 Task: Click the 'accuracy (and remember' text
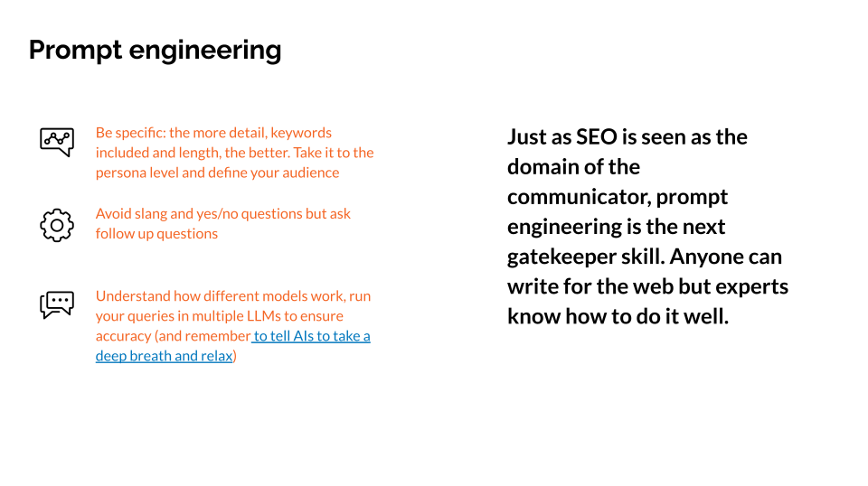tap(173, 336)
